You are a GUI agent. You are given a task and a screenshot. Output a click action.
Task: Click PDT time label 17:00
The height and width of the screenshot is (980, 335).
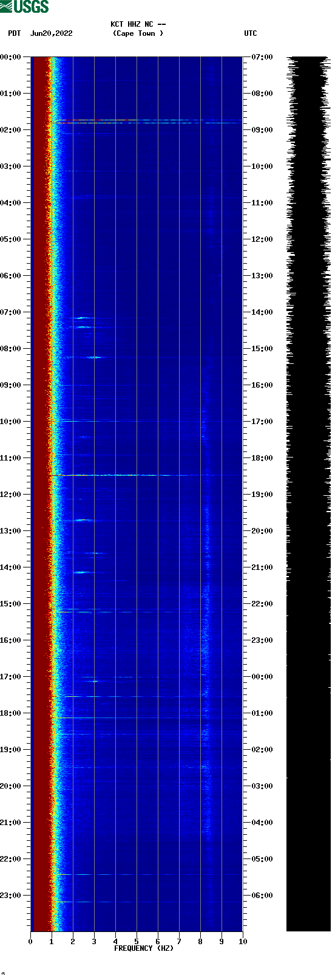11,677
